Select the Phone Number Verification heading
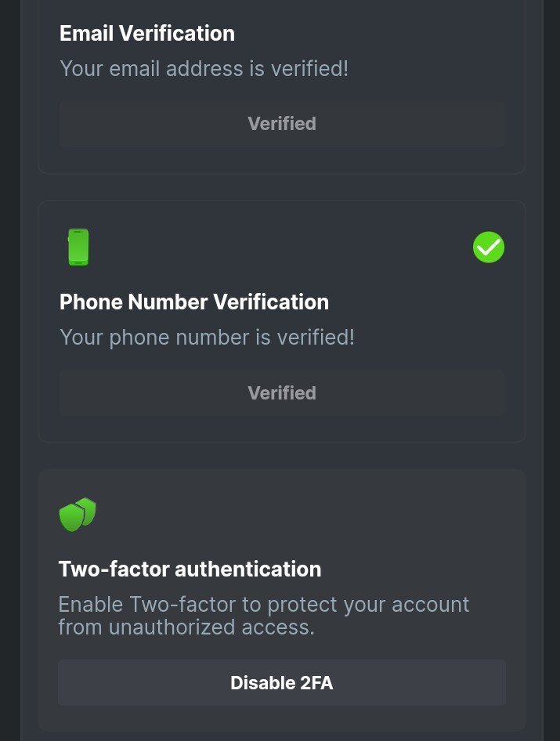The width and height of the screenshot is (560, 741). (x=194, y=302)
